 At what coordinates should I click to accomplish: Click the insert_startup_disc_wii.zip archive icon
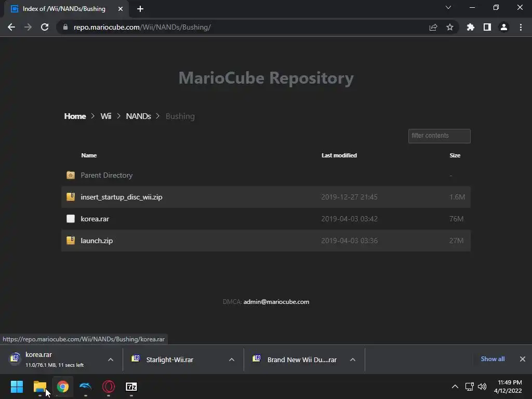click(x=71, y=197)
